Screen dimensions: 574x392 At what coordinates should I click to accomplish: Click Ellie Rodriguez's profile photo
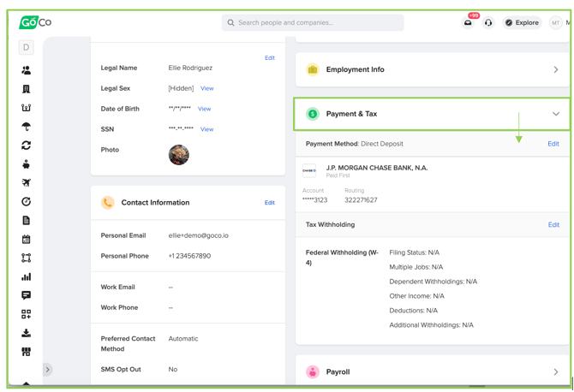[179, 155]
